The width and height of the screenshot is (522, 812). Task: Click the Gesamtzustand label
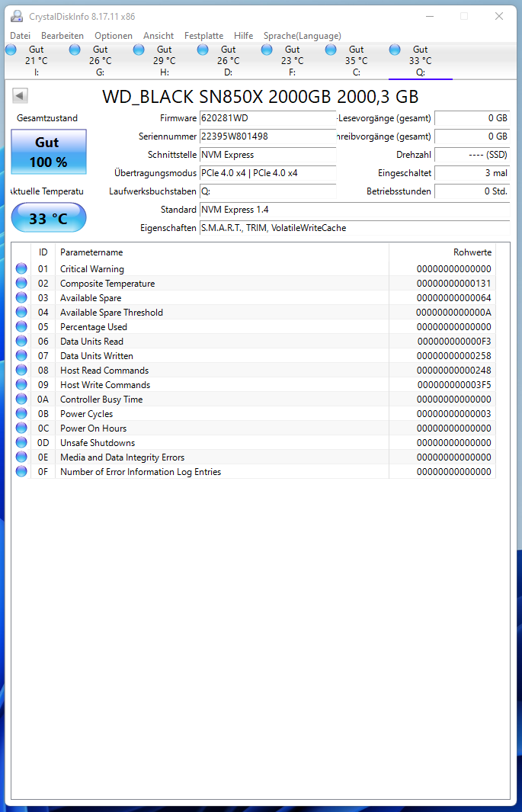(47, 118)
